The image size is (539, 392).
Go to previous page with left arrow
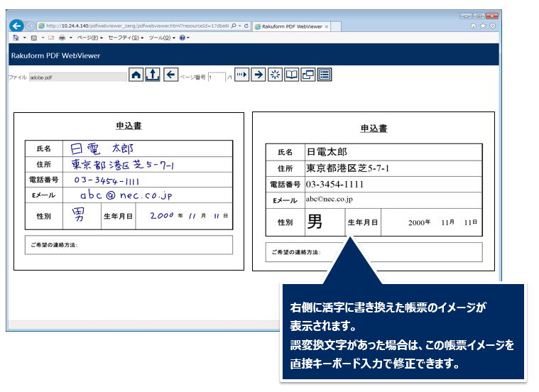coord(170,75)
